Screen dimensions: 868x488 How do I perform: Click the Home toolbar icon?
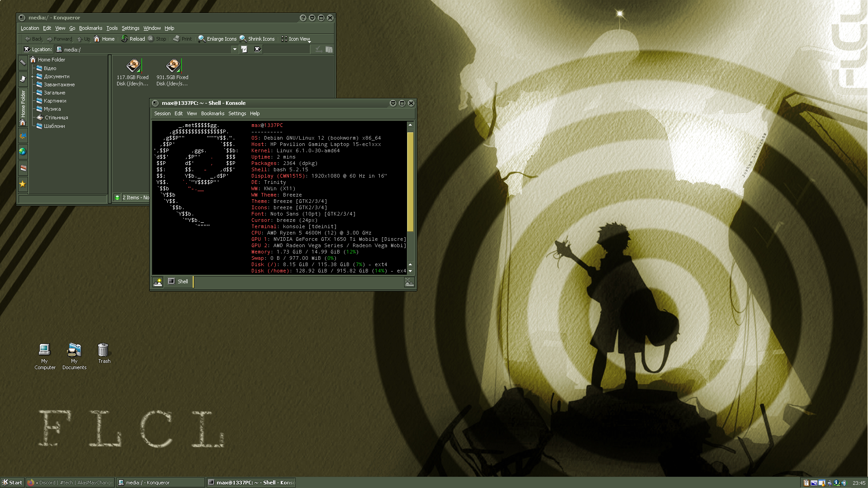(97, 39)
